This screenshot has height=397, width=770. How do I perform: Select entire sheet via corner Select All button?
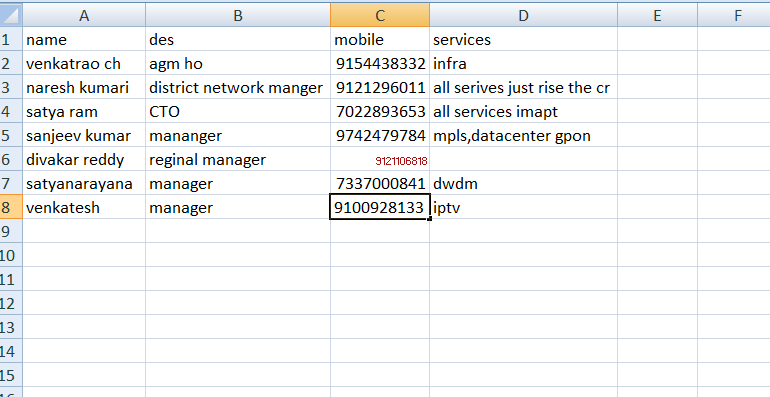(11, 15)
